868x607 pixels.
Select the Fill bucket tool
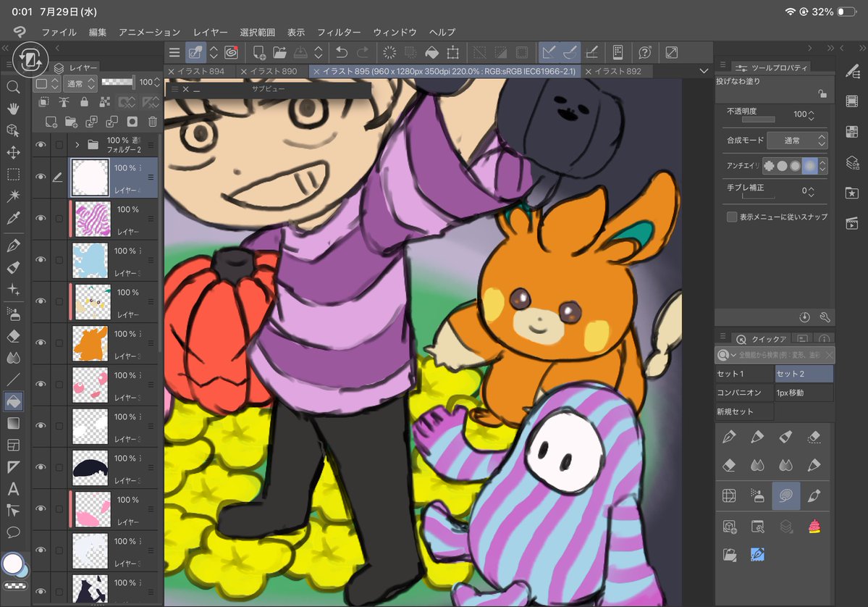[13, 401]
